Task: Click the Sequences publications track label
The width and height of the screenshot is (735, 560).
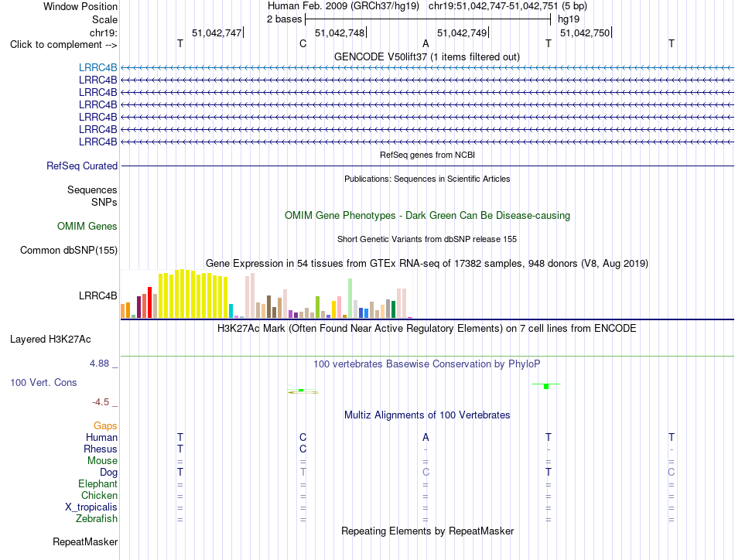Action: pyautogui.click(x=92, y=190)
